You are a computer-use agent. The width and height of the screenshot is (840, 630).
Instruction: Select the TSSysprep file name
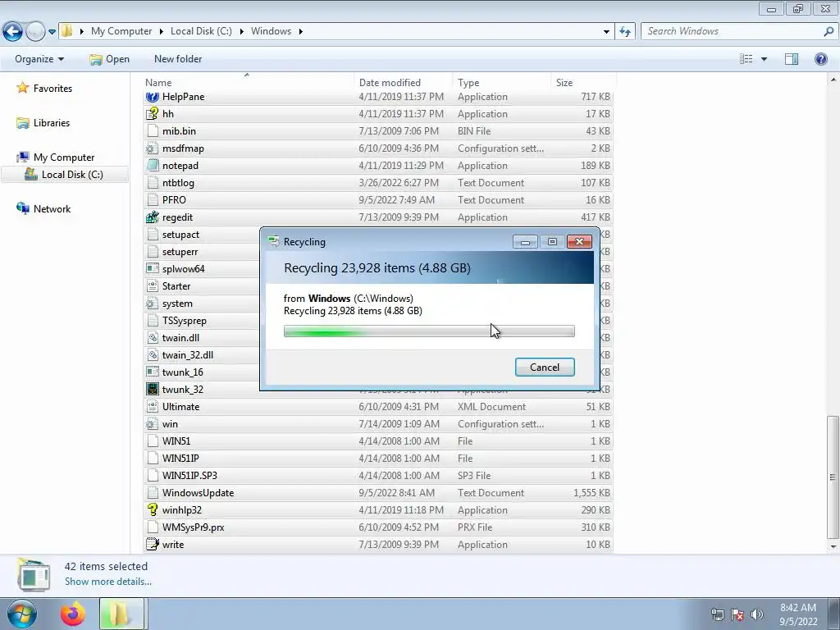point(185,321)
